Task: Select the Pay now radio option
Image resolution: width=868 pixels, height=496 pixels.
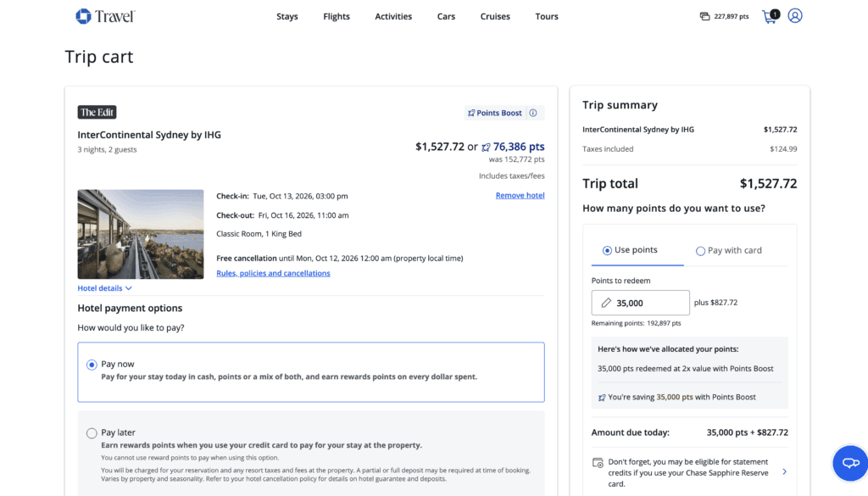Action: (x=92, y=365)
